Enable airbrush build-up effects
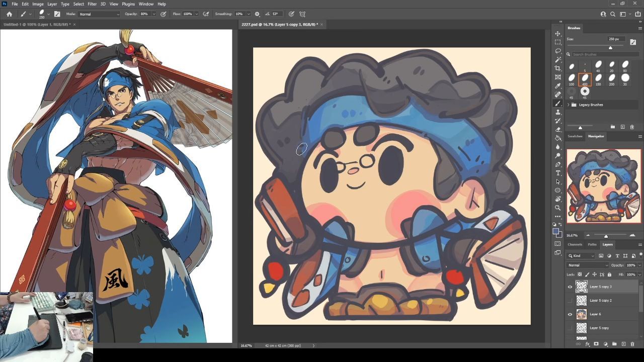 coord(206,14)
